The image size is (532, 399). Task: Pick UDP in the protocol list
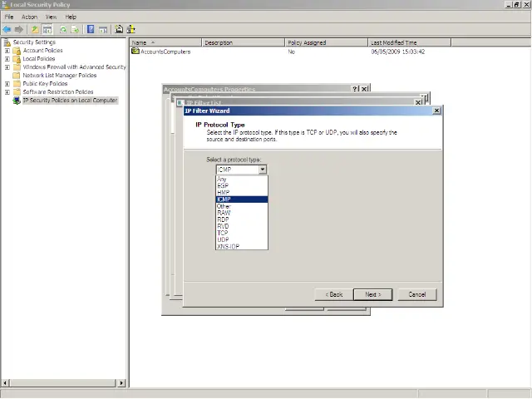pyautogui.click(x=223, y=239)
